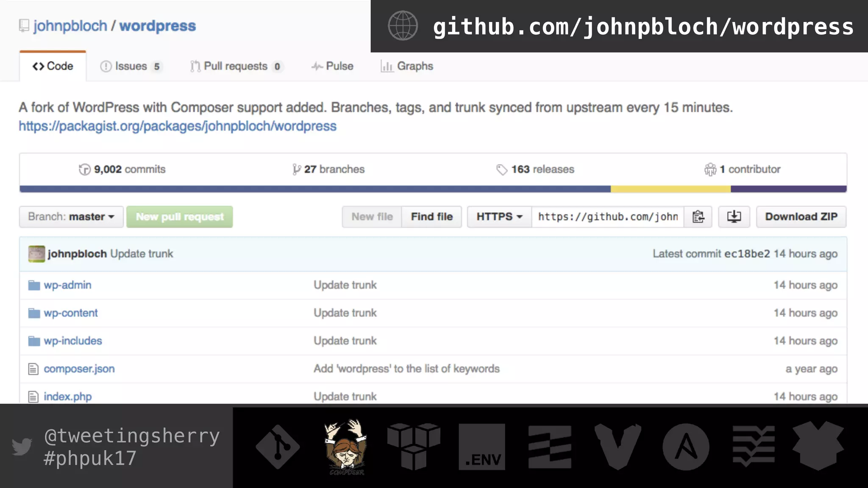Click the blue segment of language bar

tap(315, 189)
